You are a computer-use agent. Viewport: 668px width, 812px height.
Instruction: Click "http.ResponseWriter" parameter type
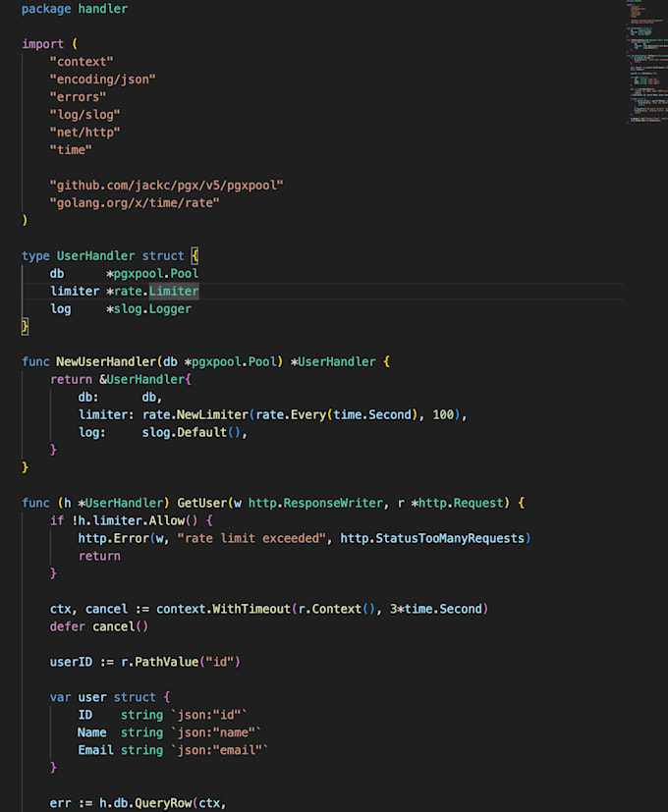[315, 503]
